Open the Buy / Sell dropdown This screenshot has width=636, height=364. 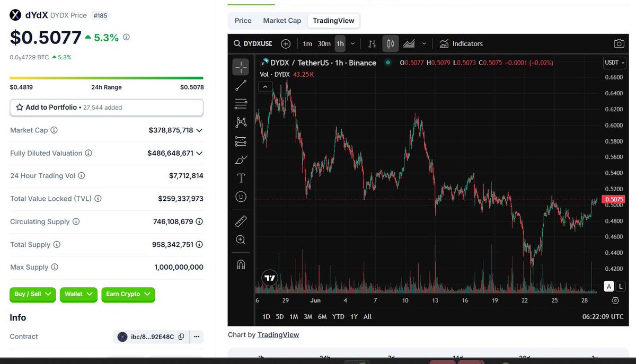tap(32, 294)
